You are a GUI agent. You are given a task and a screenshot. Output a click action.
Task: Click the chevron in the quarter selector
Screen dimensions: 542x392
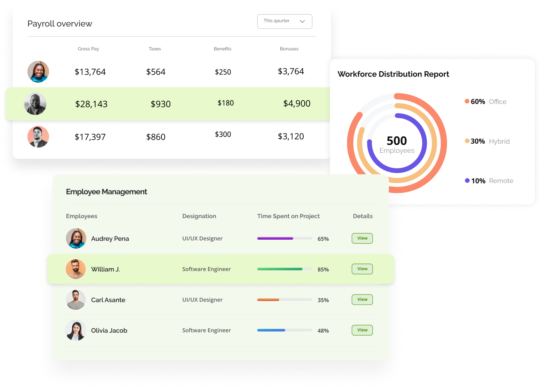302,21
